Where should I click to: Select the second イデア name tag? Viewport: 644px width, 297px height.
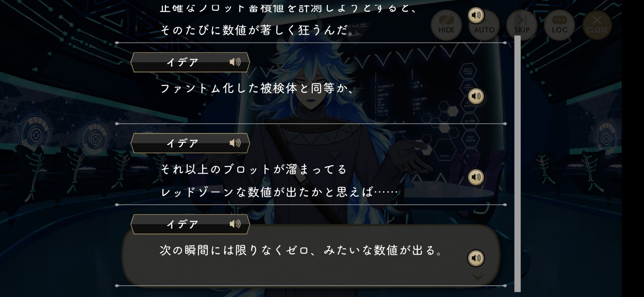pyautogui.click(x=190, y=143)
